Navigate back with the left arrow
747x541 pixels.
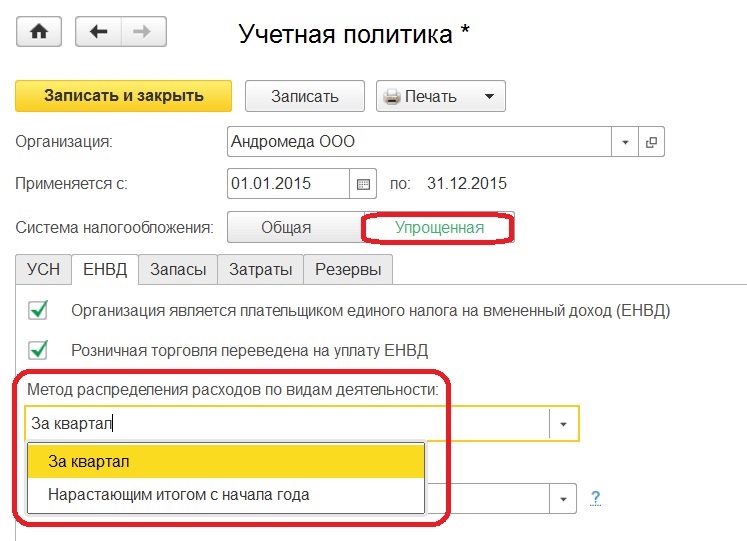coord(98,31)
